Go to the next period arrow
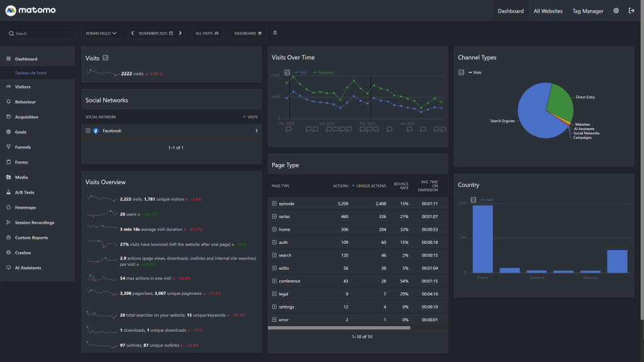644x362 pixels. point(180,33)
